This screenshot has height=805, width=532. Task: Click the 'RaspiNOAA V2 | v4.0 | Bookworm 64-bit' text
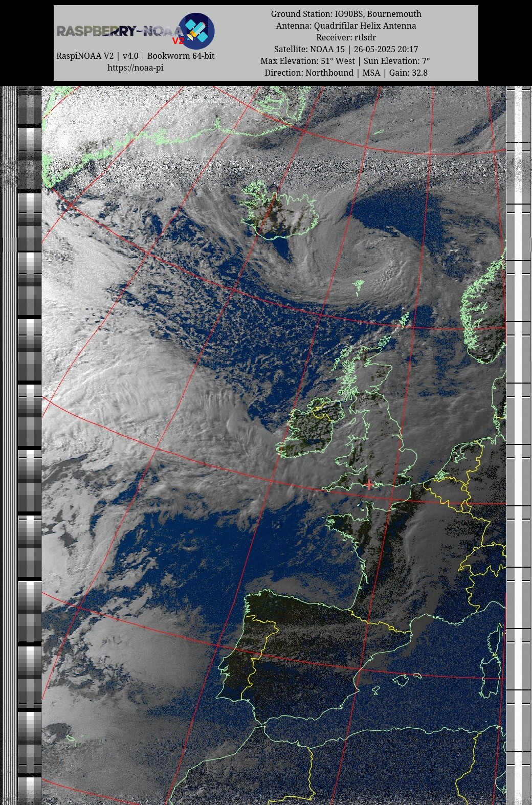click(x=135, y=56)
